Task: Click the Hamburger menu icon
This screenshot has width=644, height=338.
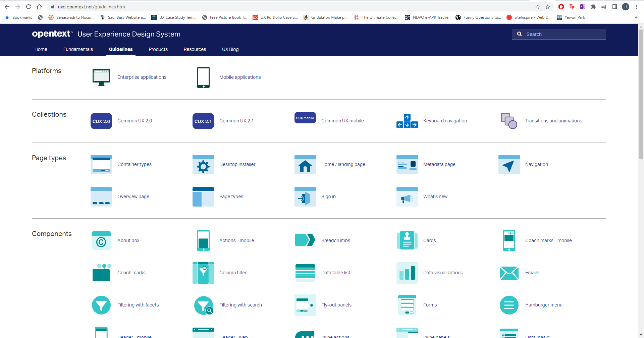Action: [x=509, y=305]
